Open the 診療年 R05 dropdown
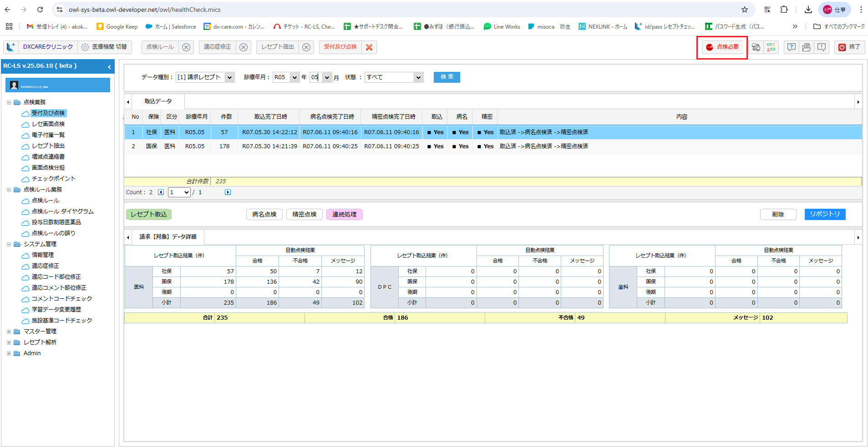This screenshot has width=868, height=447. point(286,77)
